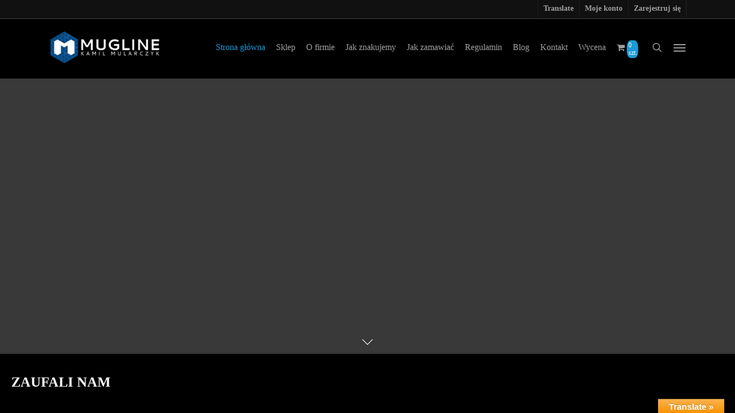The image size is (735, 413).
Task: Open the hamburger side menu
Action: (x=679, y=47)
